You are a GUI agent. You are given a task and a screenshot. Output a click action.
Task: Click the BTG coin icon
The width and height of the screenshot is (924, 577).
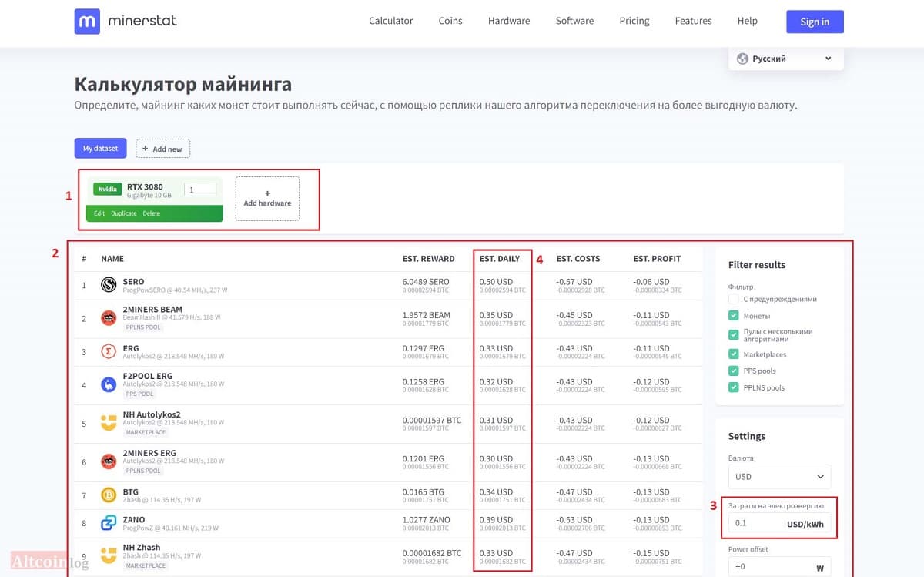(109, 495)
